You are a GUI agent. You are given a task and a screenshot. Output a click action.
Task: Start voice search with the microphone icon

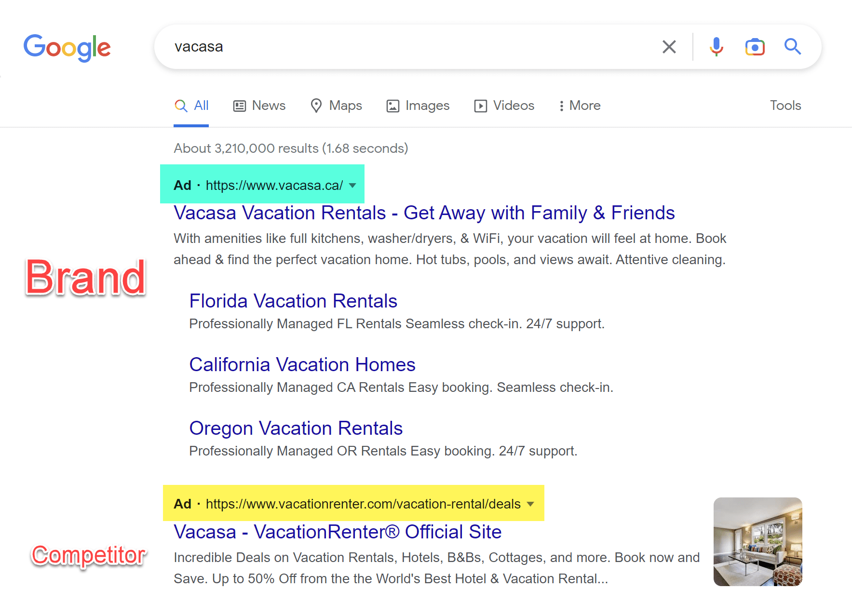pos(716,47)
